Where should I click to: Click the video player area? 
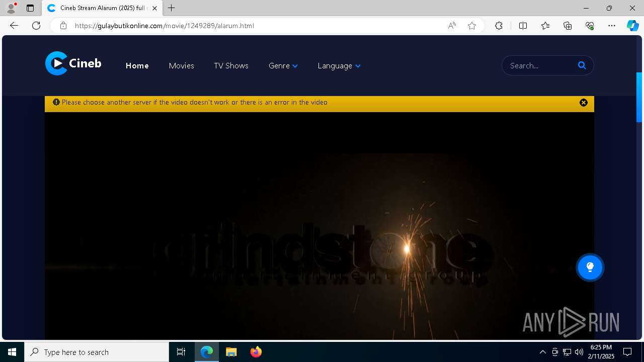[x=319, y=226]
